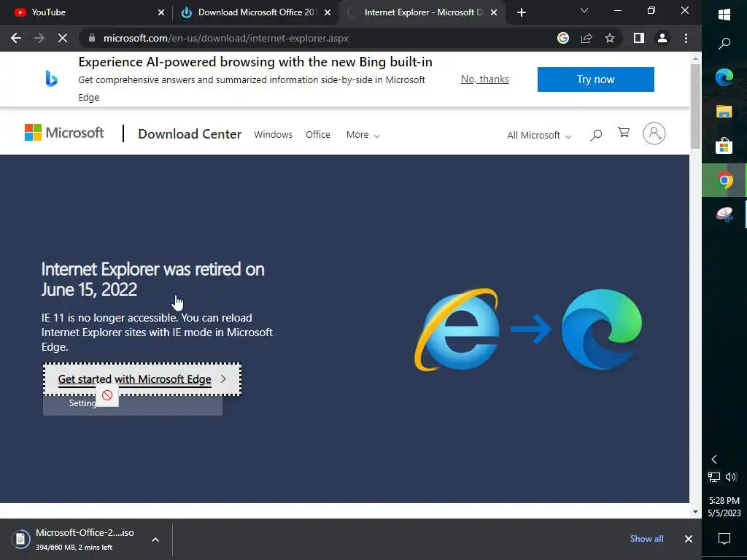Click the browser forward arrow

[39, 38]
